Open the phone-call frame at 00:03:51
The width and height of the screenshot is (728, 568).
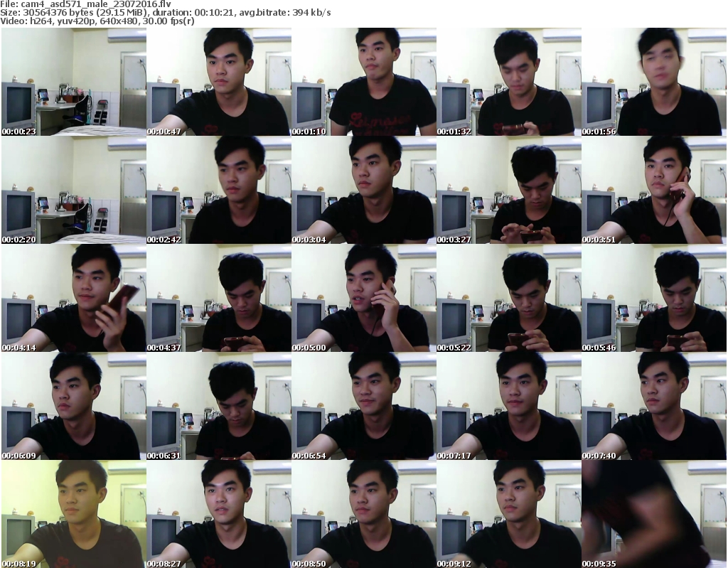[x=654, y=190]
